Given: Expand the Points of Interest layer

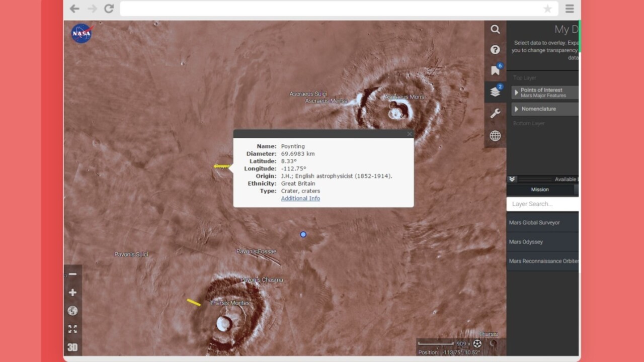Looking at the screenshot, I should point(516,93).
